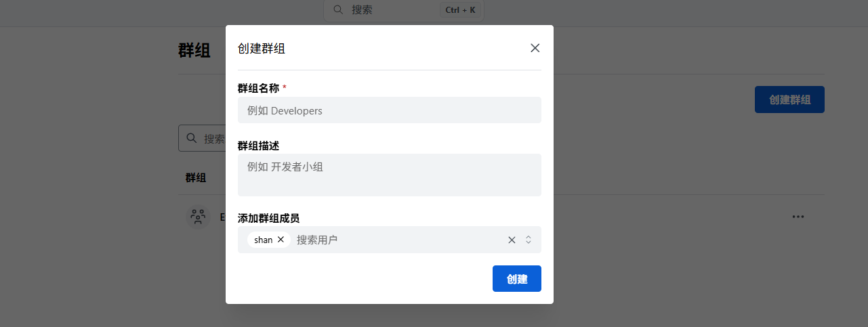Click the 群组 page heading
Screen dimensions: 868x327
click(194, 51)
